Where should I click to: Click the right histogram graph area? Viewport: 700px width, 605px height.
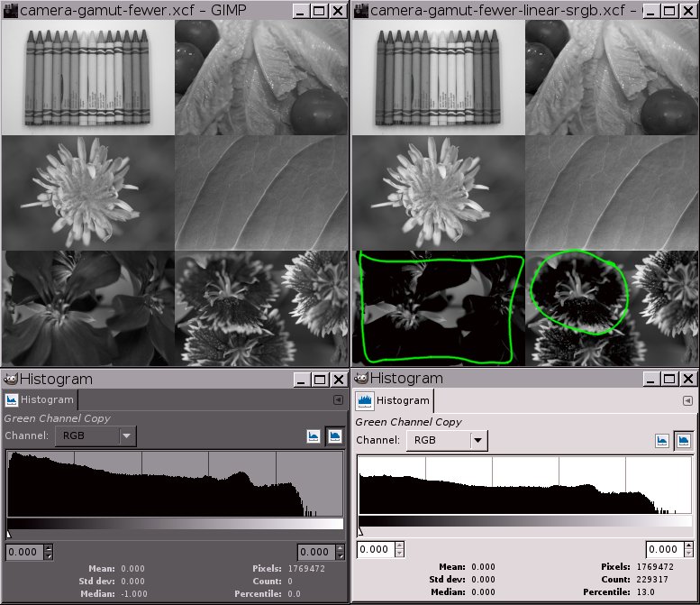click(525, 485)
